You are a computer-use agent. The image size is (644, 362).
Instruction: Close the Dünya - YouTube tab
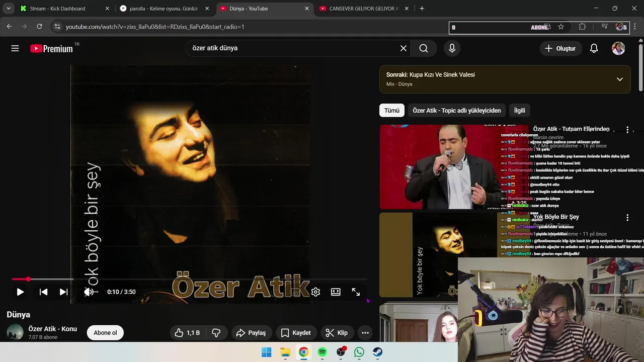point(307,9)
